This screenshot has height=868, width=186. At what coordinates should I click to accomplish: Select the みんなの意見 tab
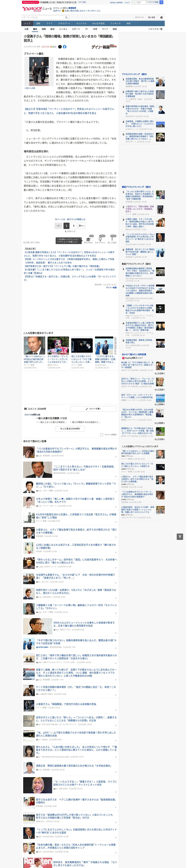click(x=99, y=24)
